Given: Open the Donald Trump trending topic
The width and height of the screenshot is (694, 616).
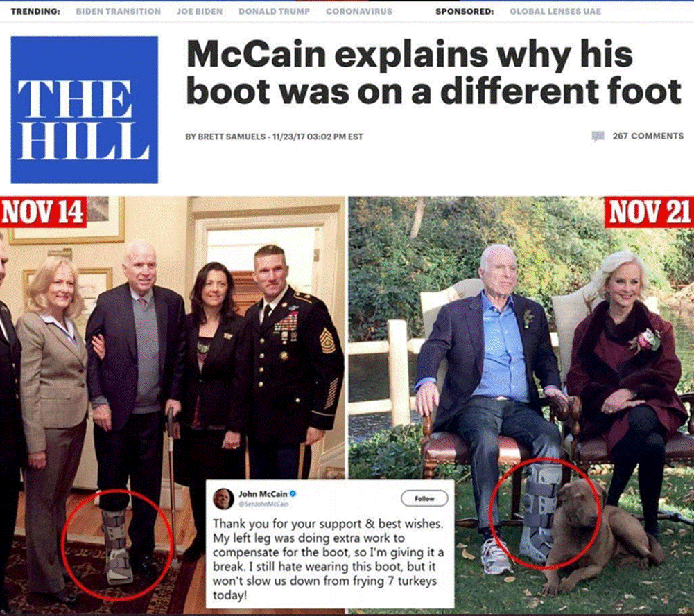Looking at the screenshot, I should [274, 12].
